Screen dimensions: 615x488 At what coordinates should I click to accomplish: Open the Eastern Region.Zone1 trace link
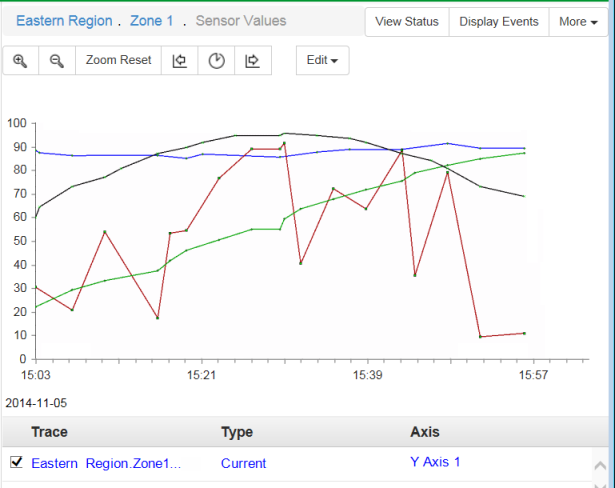[106, 463]
